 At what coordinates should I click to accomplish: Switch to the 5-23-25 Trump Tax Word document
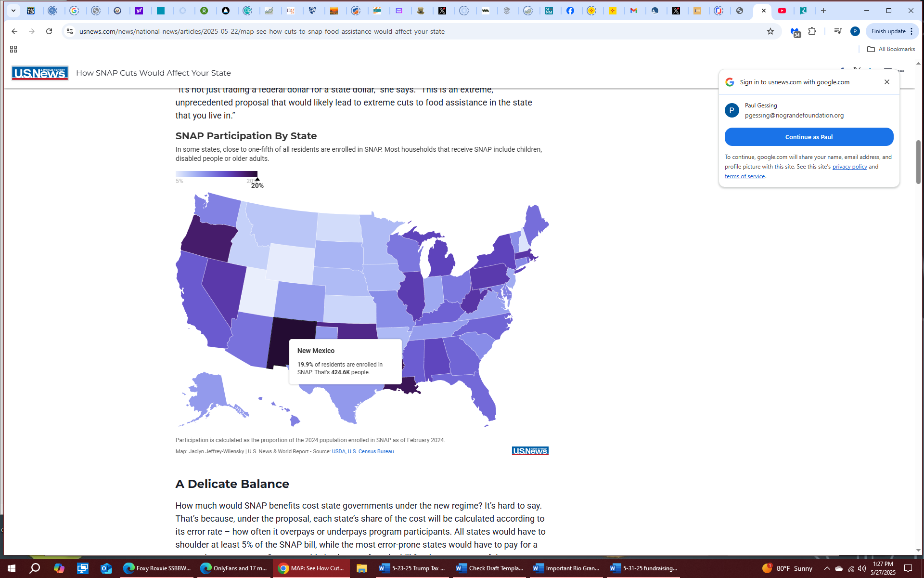[412, 568]
